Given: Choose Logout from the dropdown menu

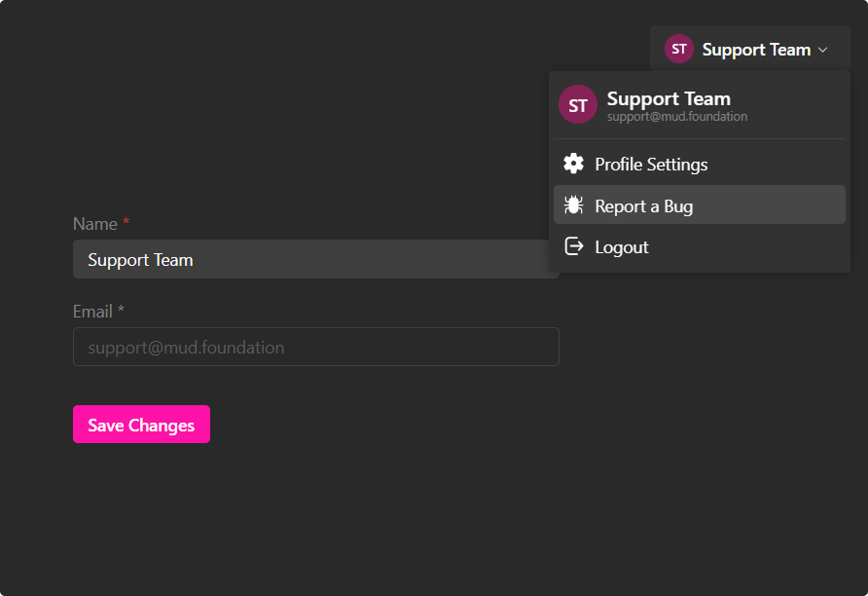Looking at the screenshot, I should (x=622, y=247).
